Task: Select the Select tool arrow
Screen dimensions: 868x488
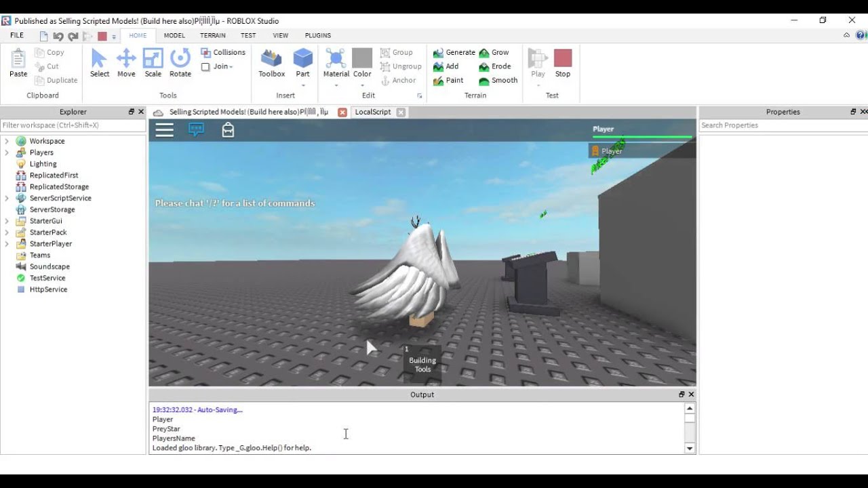Action: click(100, 63)
